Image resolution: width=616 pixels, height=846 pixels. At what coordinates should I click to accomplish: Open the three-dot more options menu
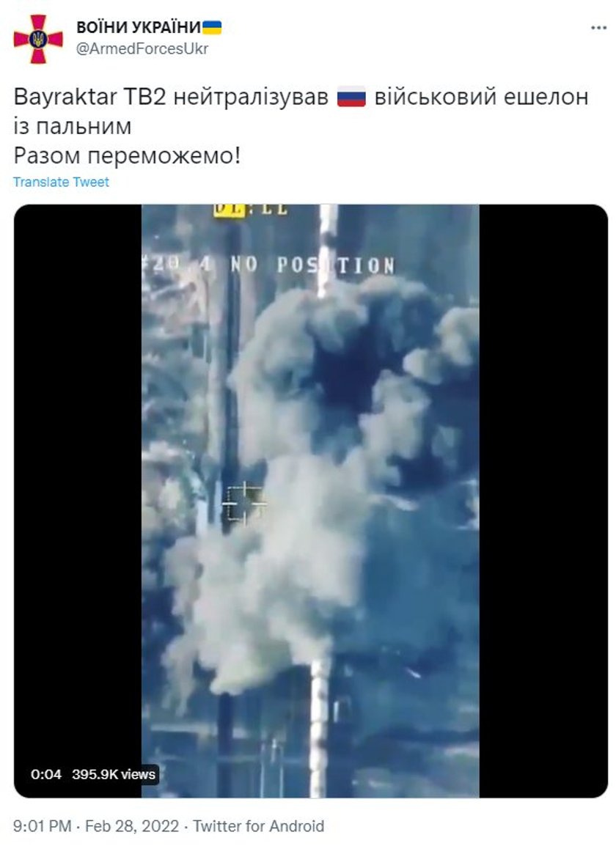[598, 28]
